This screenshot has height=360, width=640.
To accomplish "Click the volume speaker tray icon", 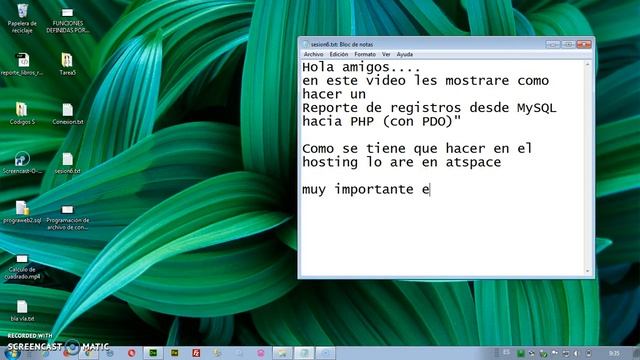I will coord(576,353).
